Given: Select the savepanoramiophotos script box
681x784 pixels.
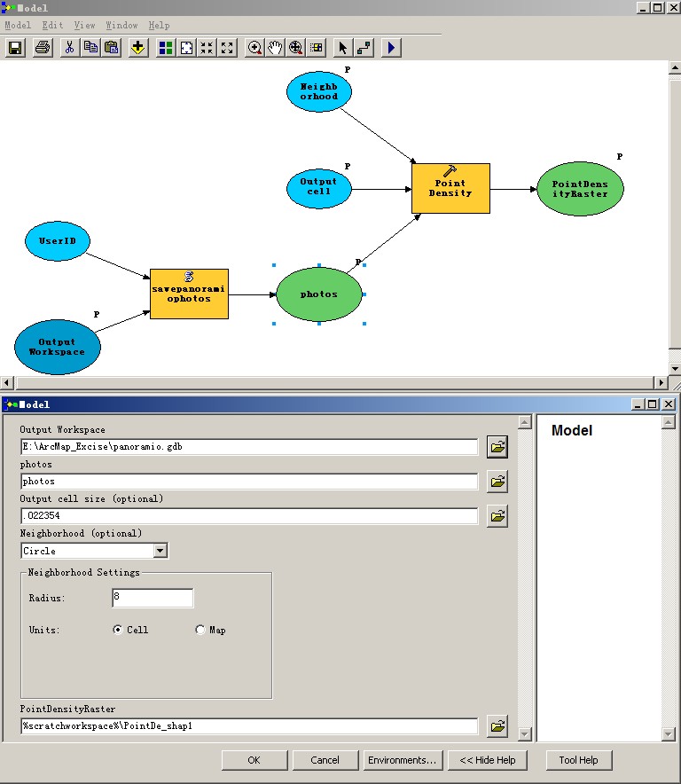Looking at the screenshot, I should click(189, 294).
